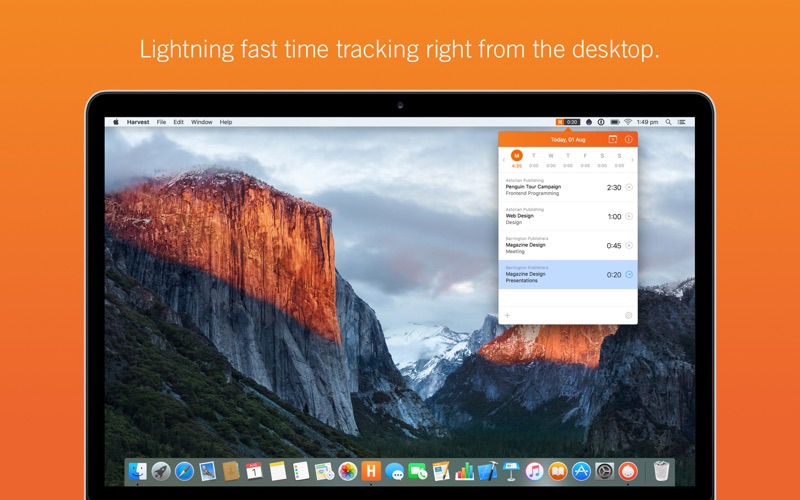Start timer for Web Design entry

pos(629,216)
